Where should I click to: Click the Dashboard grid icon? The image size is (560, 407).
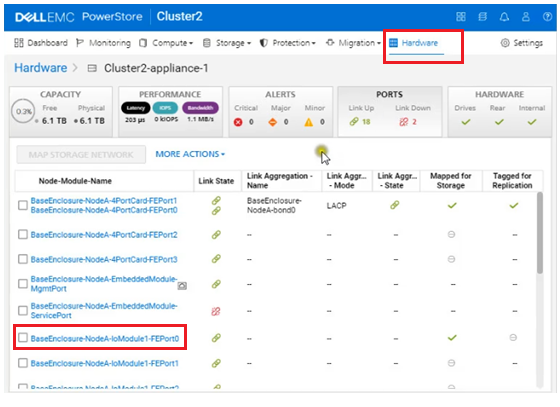point(19,43)
